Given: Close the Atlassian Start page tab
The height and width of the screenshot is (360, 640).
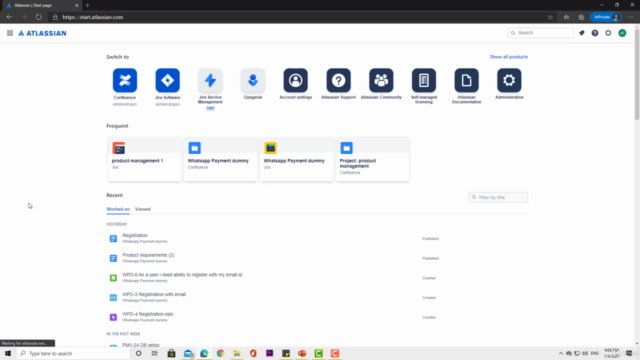Looking at the screenshot, I should point(76,5).
